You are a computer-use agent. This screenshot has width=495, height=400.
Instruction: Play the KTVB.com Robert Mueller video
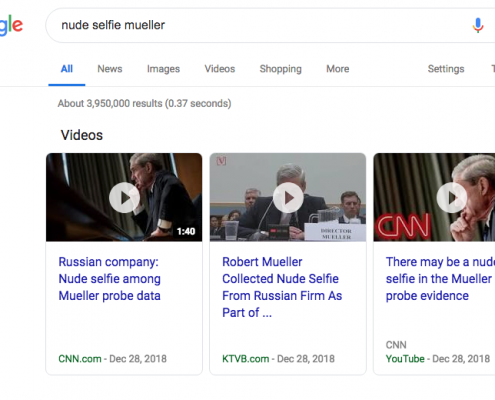pyautogui.click(x=288, y=198)
